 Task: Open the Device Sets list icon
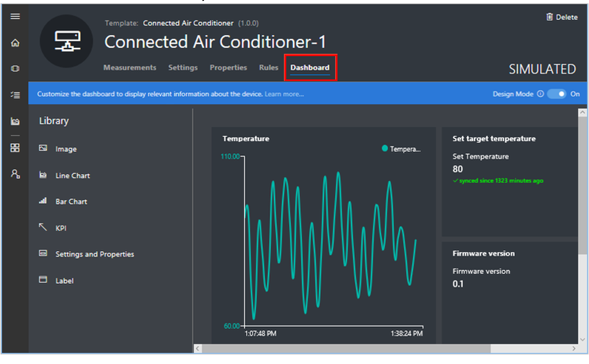click(x=15, y=95)
